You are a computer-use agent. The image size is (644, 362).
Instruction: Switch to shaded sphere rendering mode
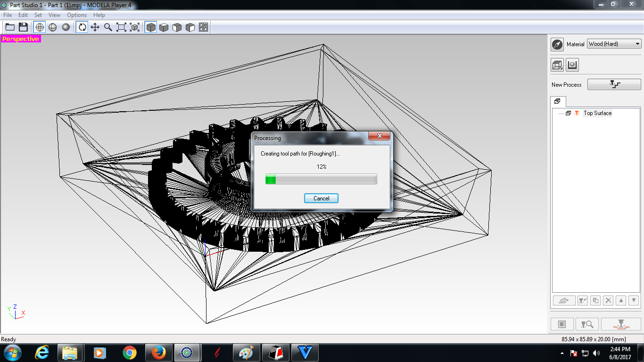coord(66,27)
